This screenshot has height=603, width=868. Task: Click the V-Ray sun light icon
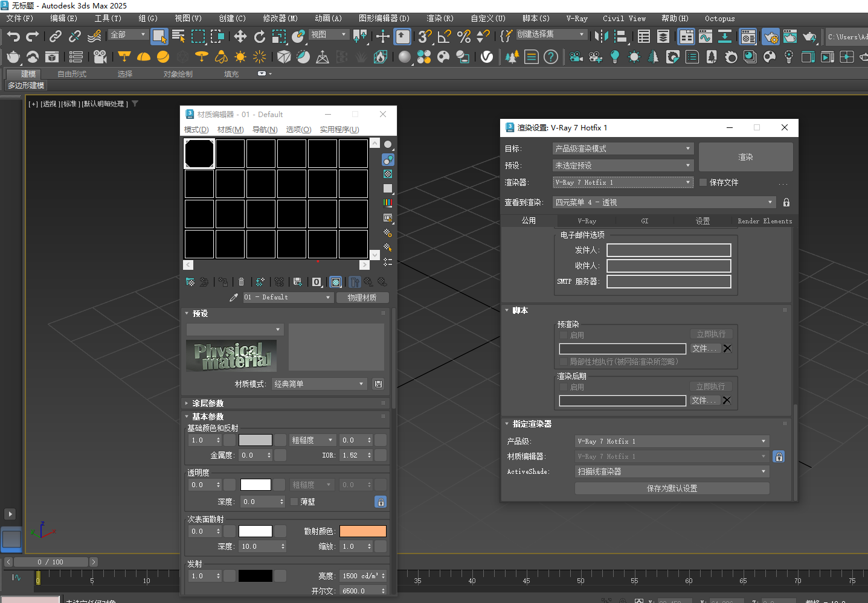coord(240,57)
